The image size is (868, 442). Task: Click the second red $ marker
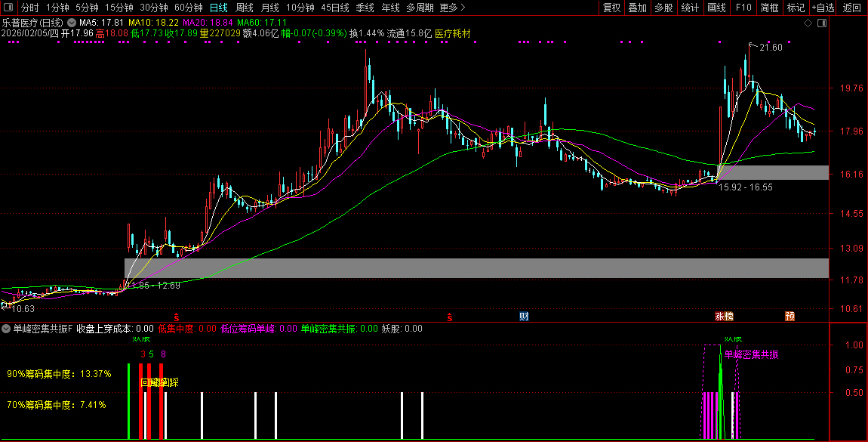pos(451,316)
